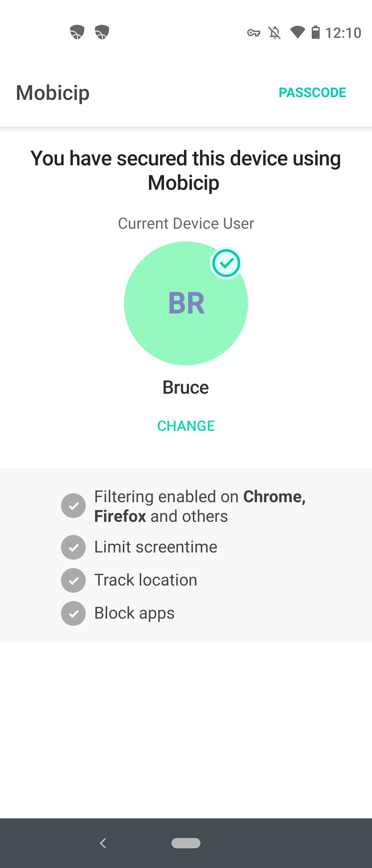
Task: Tap the user name Bruce
Action: tap(186, 387)
